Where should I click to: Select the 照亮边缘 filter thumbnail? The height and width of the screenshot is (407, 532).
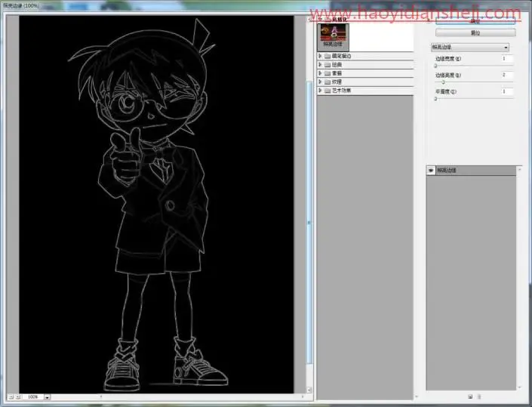(333, 37)
